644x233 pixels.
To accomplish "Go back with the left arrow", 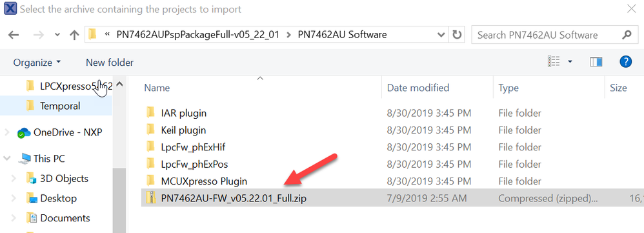I will click(14, 35).
